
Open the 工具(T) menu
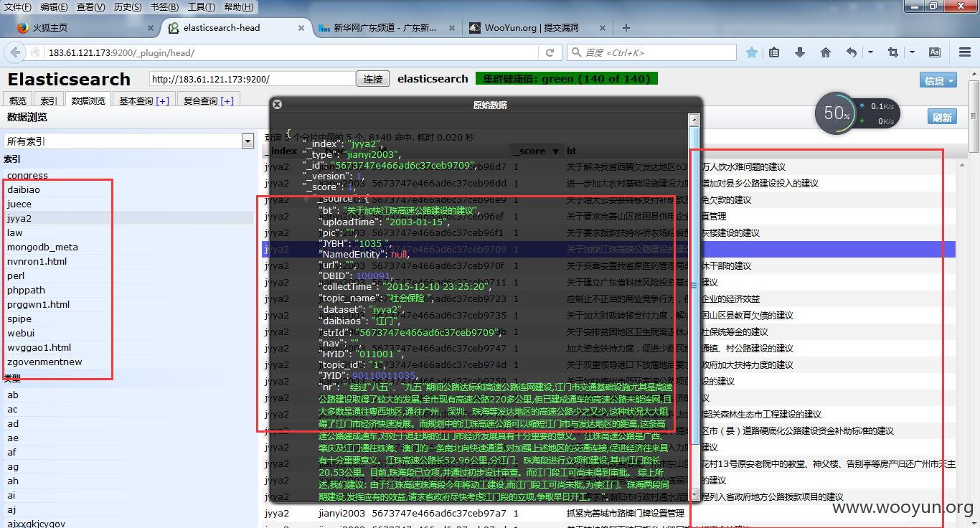202,6
